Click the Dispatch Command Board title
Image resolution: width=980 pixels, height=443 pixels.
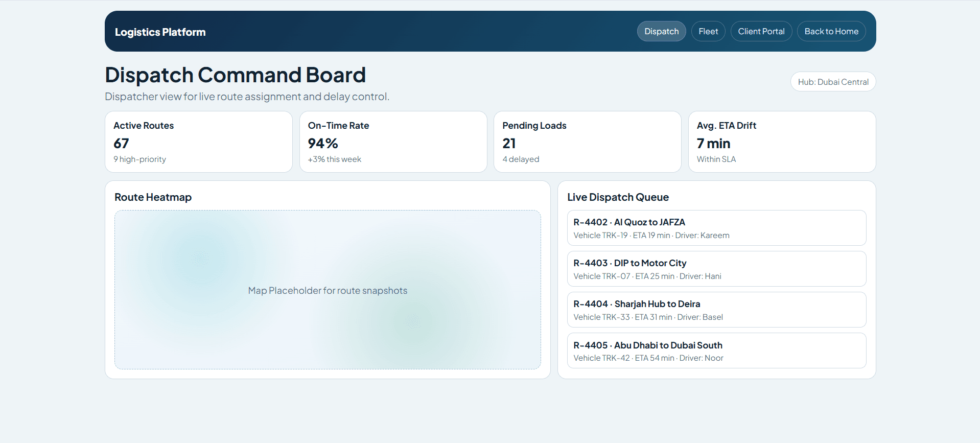tap(235, 75)
